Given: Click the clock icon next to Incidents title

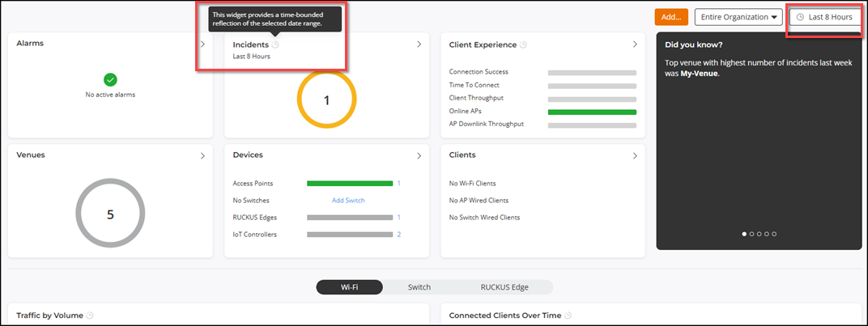Looking at the screenshot, I should (275, 45).
